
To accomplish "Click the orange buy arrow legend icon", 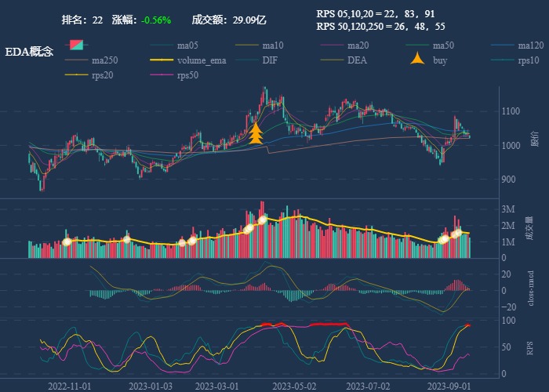I will point(417,60).
